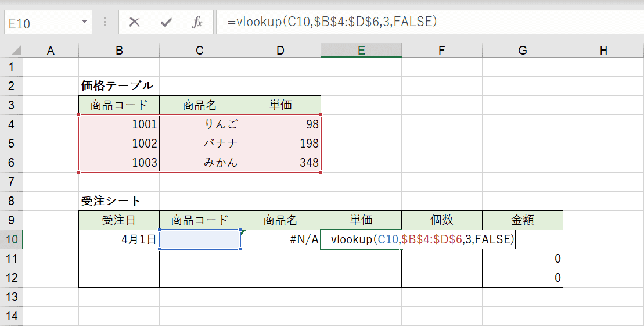Select column G header
Viewport: 644px width, 326px height.
523,51
